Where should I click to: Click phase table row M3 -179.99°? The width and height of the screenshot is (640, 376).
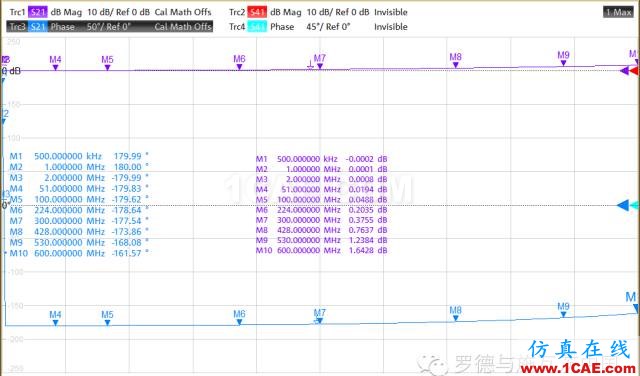tap(79, 178)
